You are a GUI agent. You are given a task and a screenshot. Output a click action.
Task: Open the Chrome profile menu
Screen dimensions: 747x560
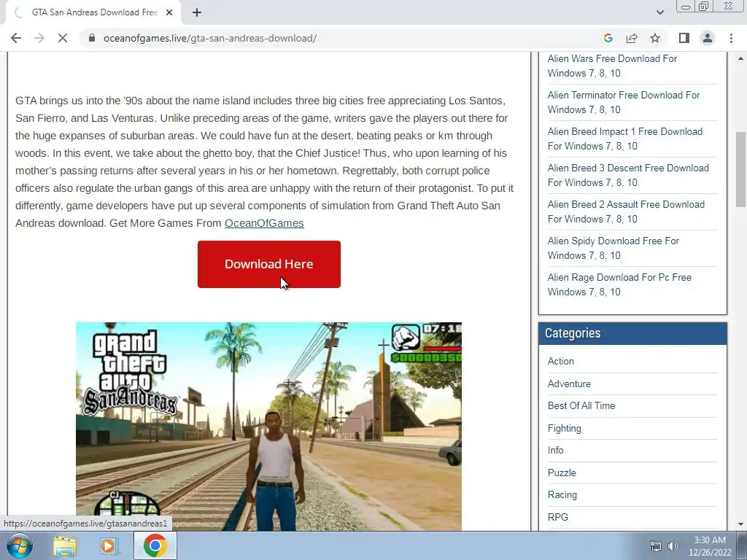pos(708,38)
